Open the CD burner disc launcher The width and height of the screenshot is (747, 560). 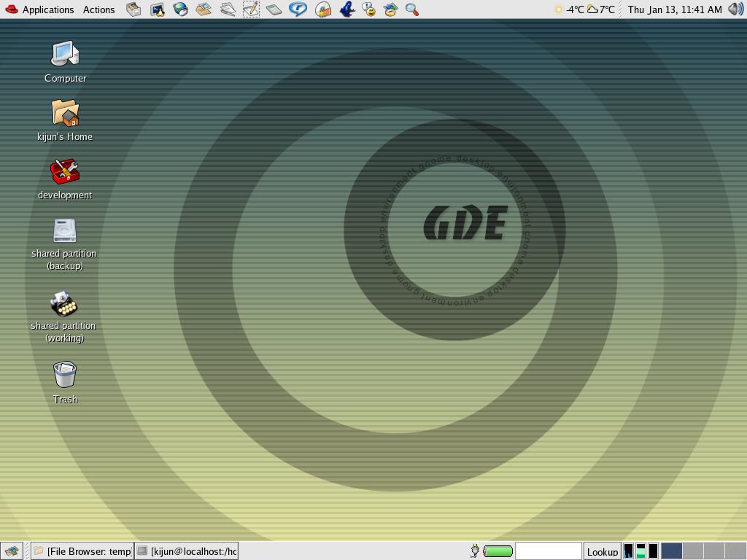[x=323, y=9]
